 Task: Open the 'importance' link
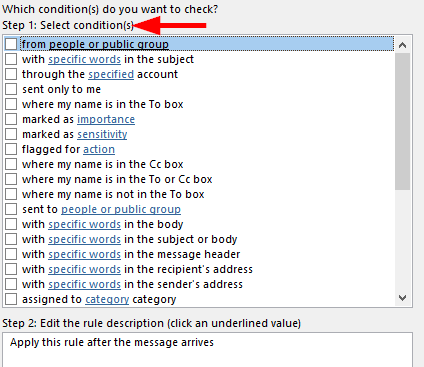[x=106, y=119]
